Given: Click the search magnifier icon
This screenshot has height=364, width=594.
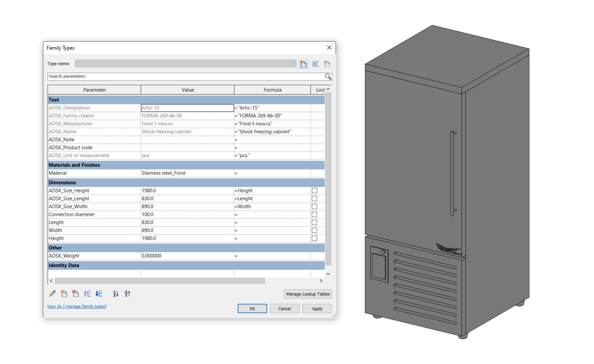Looking at the screenshot, I should (x=328, y=77).
